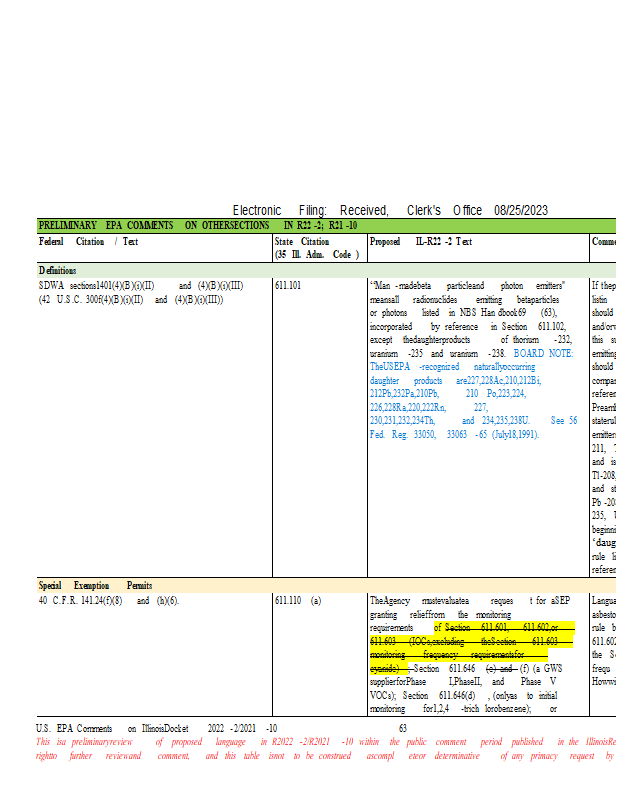Screen dimensions: 618x800
Task: Click the Definitions section row
Action: (60, 270)
